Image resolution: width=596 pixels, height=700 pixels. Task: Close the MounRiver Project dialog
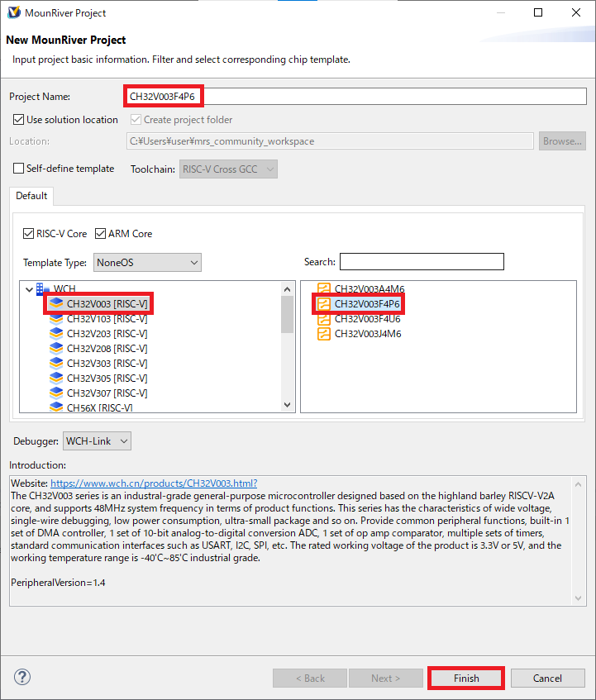576,12
